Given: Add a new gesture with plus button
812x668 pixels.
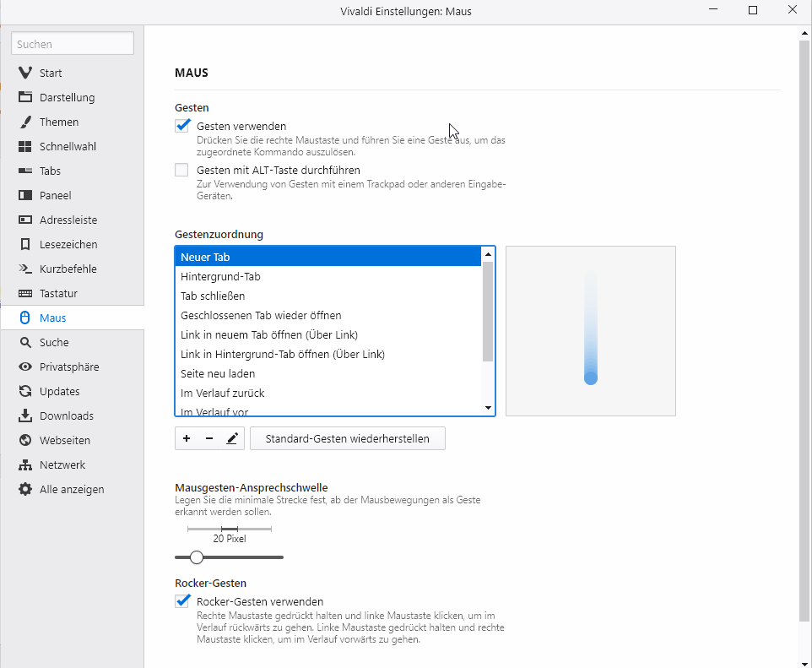Looking at the screenshot, I should pos(187,438).
